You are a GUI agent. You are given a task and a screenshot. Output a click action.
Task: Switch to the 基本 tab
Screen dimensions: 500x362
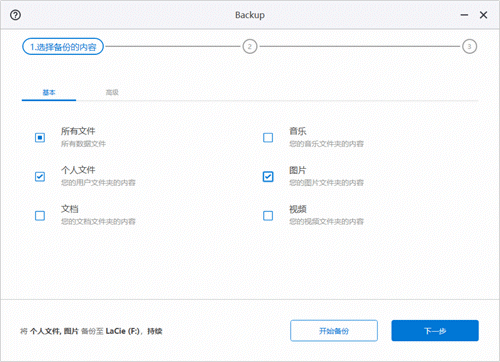tap(49, 92)
